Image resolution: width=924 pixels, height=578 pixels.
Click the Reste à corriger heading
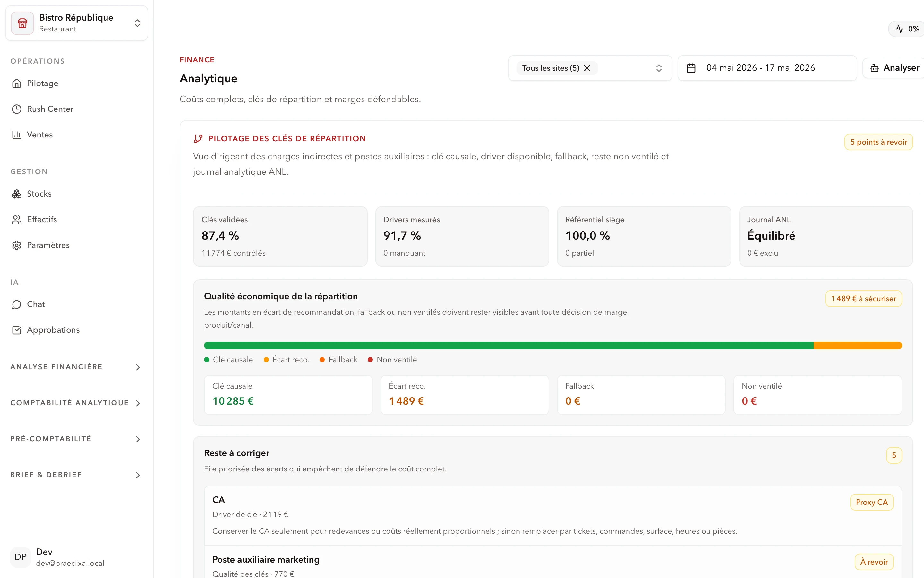click(x=237, y=453)
